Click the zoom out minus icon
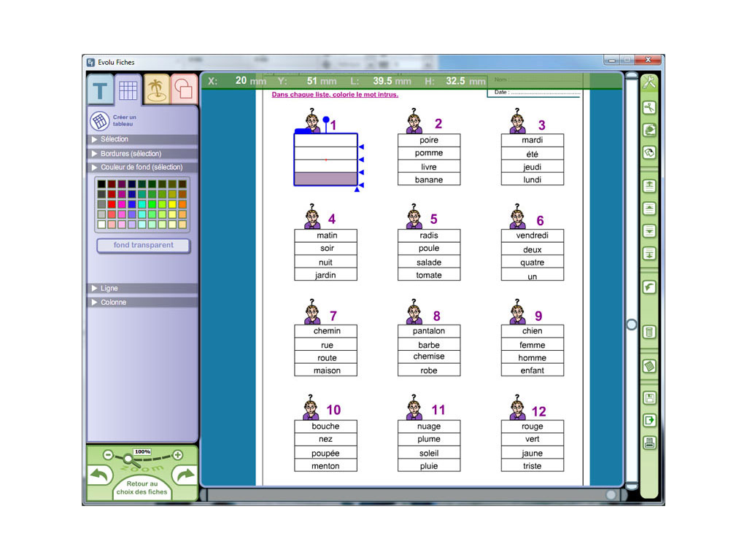 click(x=108, y=455)
